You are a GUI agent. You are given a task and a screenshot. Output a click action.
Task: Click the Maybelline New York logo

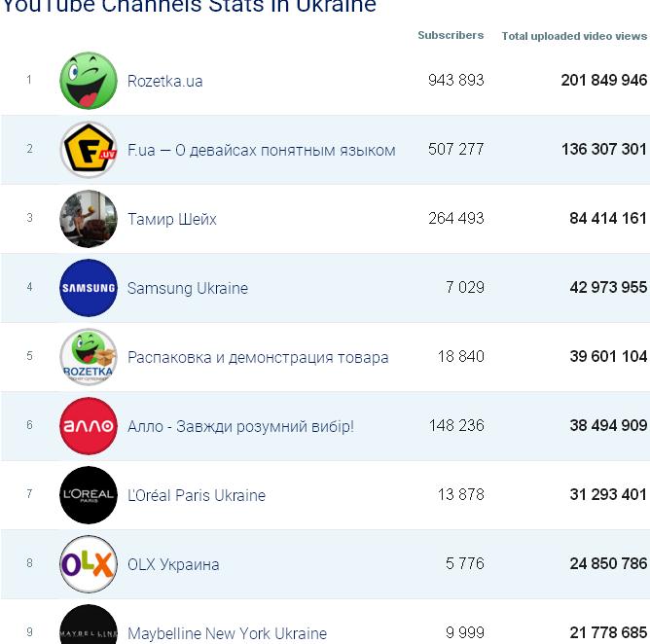(89, 625)
